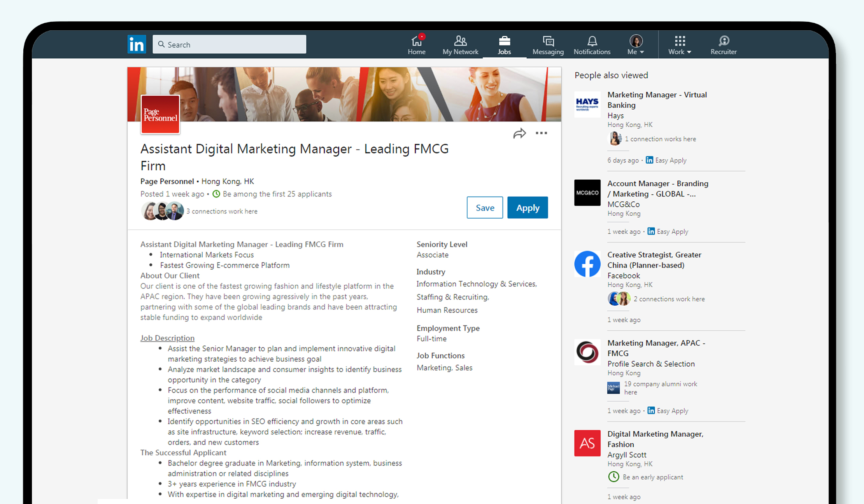Open the Page Personnel company link
Image resolution: width=864 pixels, height=504 pixels.
(x=167, y=181)
